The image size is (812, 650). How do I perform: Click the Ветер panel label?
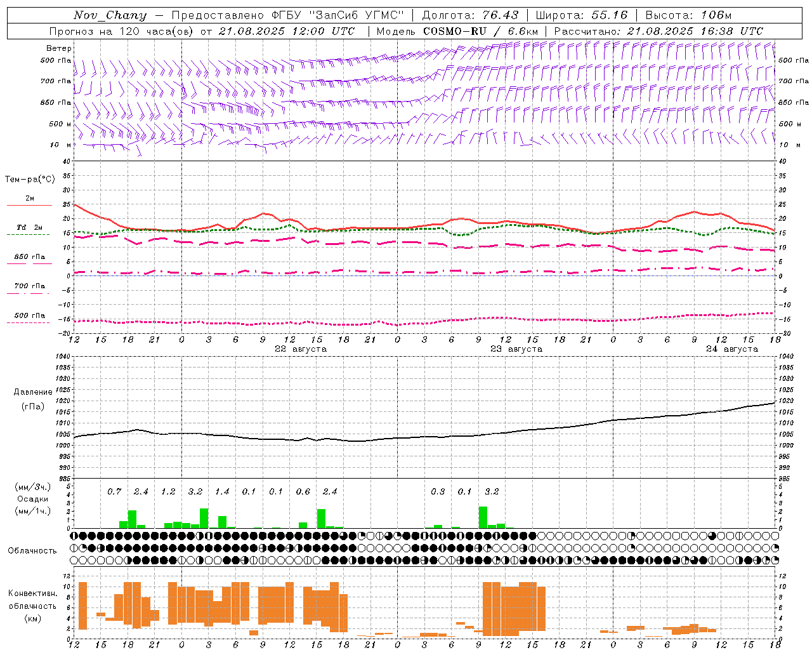pos(58,48)
